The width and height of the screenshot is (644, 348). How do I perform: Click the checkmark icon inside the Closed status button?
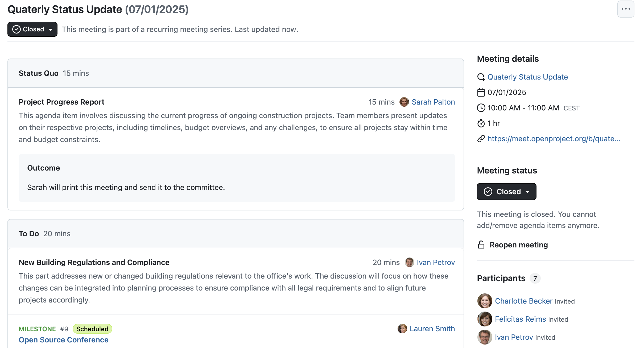tap(16, 29)
